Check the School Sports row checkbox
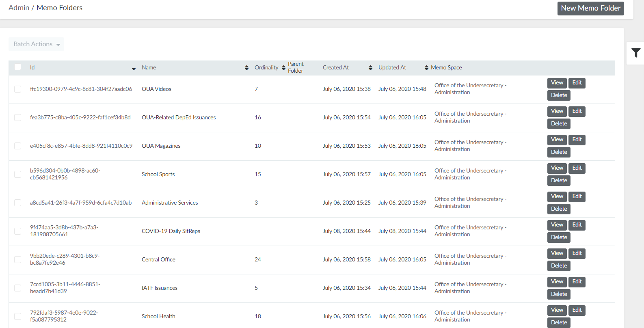Viewport: 644px width, 328px height. [18, 174]
